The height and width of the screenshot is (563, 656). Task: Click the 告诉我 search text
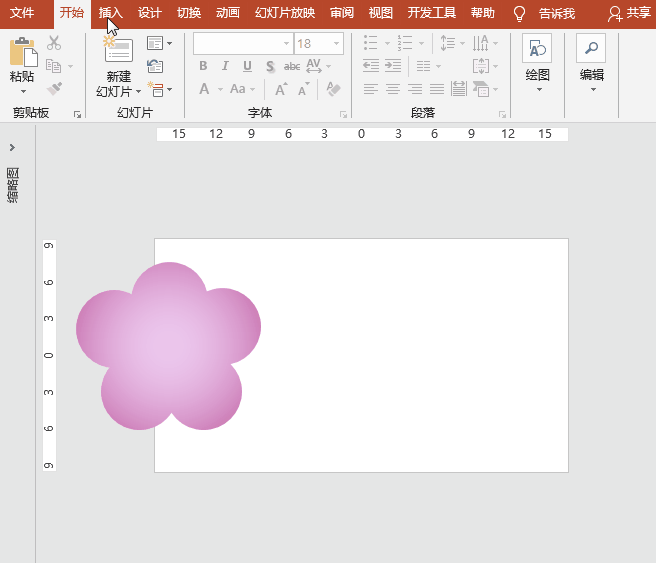coord(556,14)
